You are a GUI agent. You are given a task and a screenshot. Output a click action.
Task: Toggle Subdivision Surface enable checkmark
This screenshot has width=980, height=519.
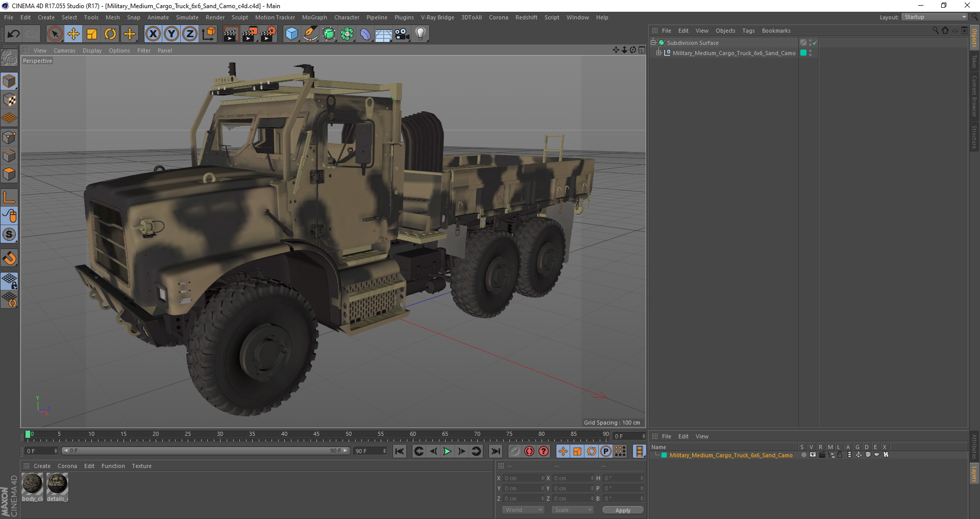(x=815, y=43)
